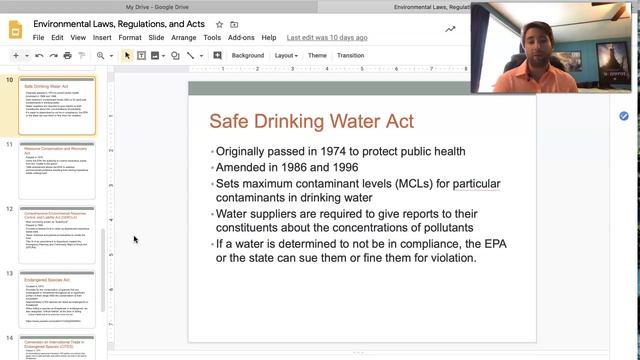Screen dimensions: 640x360
Task: Star the presentation title
Action: pyautogui.click(x=219, y=24)
